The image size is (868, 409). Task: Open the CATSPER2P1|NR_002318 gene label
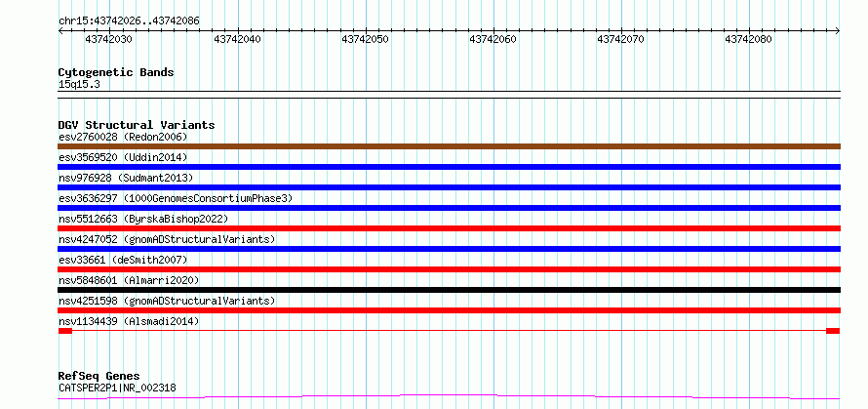pyautogui.click(x=117, y=388)
